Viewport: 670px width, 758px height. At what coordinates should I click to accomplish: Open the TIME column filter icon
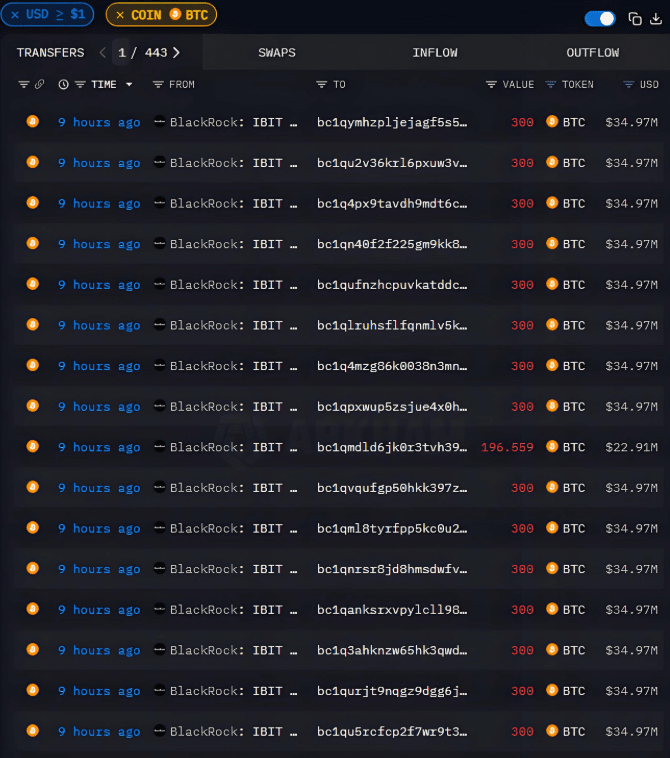coord(80,85)
